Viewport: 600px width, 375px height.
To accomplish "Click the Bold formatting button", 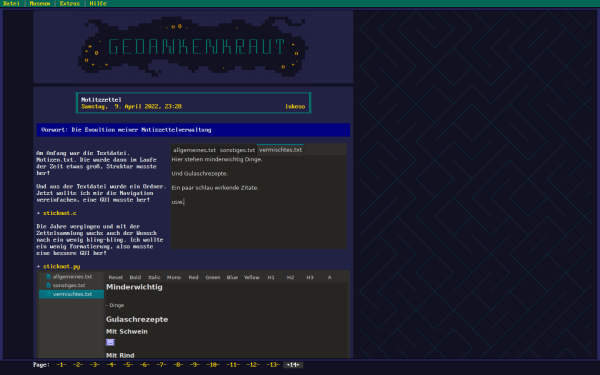I will click(135, 277).
